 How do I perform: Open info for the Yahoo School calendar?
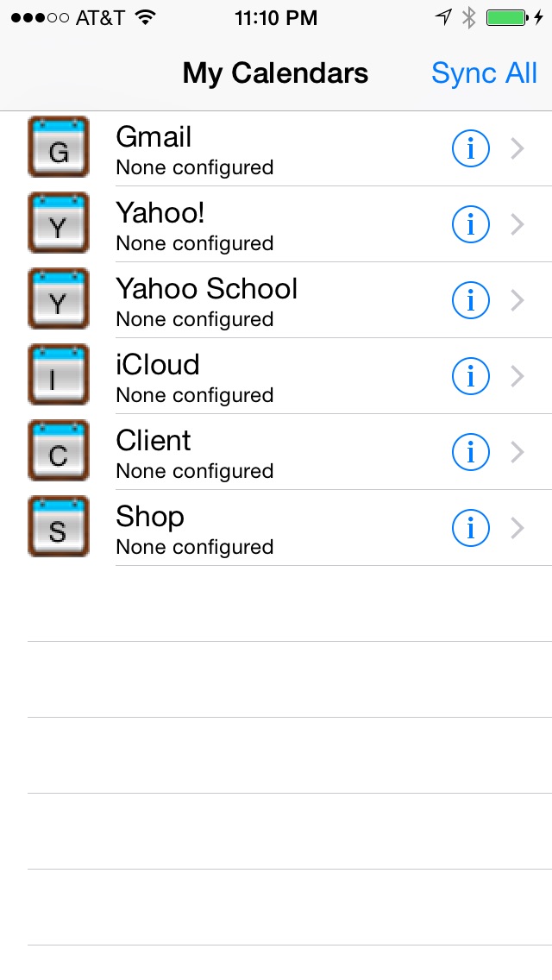coord(470,299)
